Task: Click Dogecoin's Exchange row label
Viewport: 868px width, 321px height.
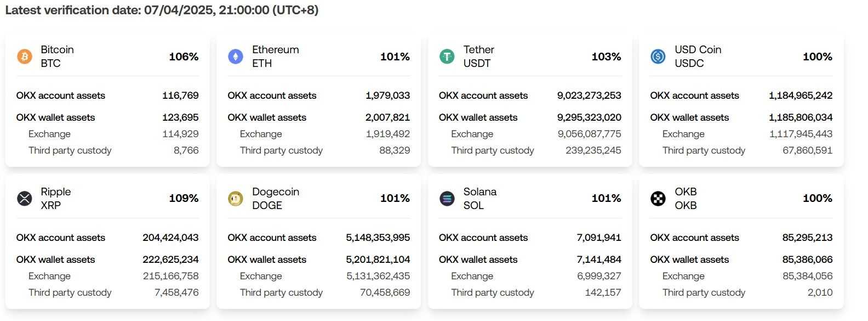Action: point(261,276)
